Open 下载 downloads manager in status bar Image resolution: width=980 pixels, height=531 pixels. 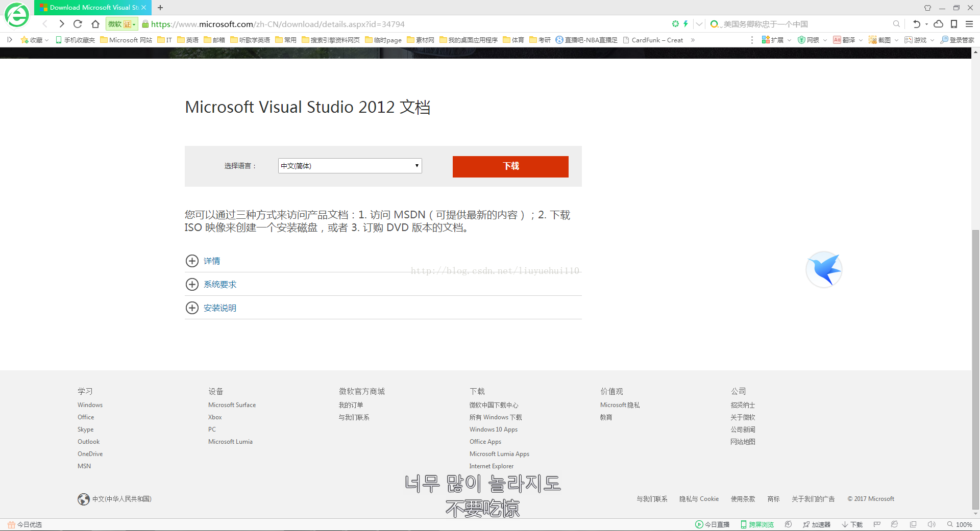click(x=852, y=524)
